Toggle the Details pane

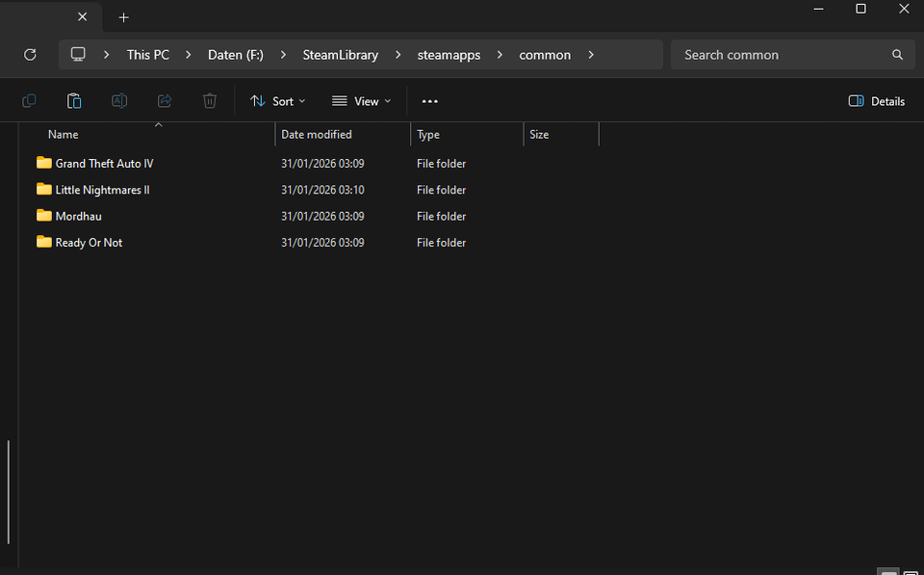point(876,101)
